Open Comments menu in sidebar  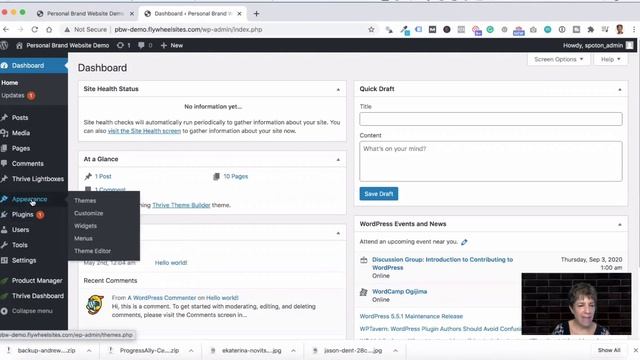click(27, 163)
